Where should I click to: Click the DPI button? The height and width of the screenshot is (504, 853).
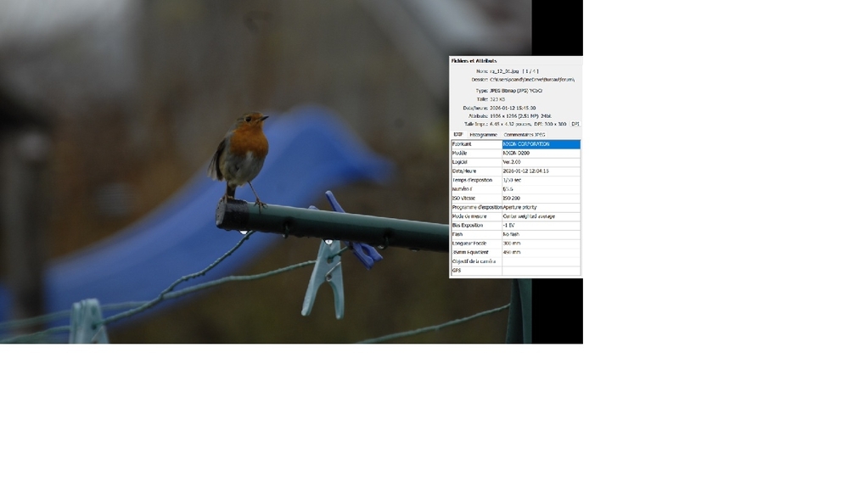pyautogui.click(x=575, y=124)
